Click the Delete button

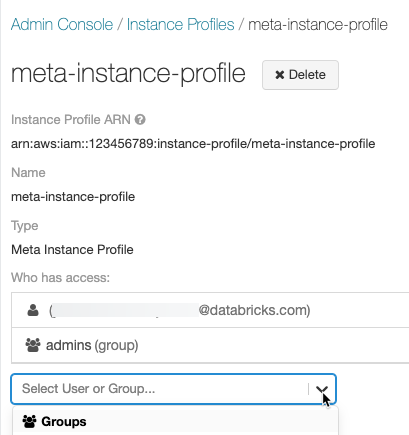coord(300,75)
